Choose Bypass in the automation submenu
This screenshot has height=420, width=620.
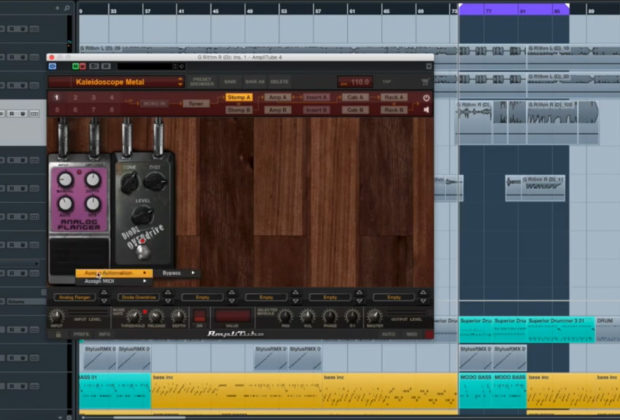tap(177, 273)
